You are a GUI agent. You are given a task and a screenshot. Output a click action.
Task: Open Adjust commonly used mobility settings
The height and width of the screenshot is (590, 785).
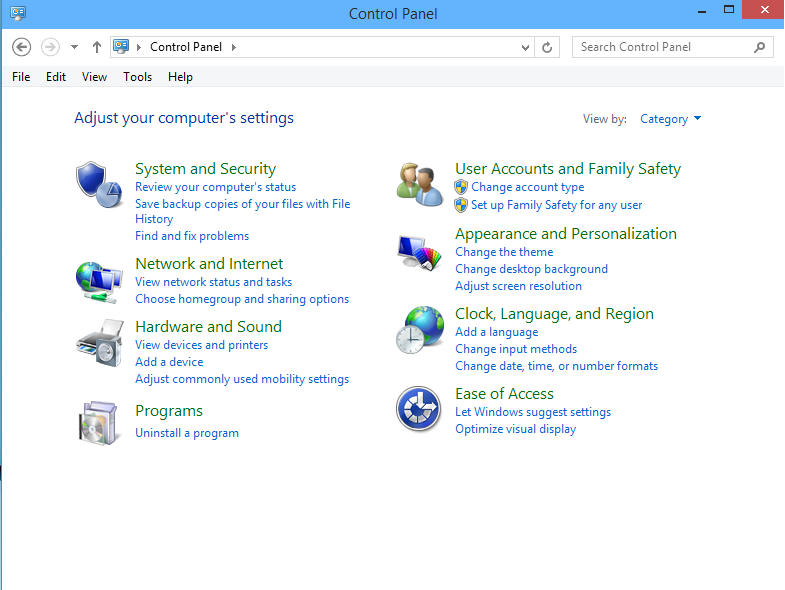coord(242,379)
